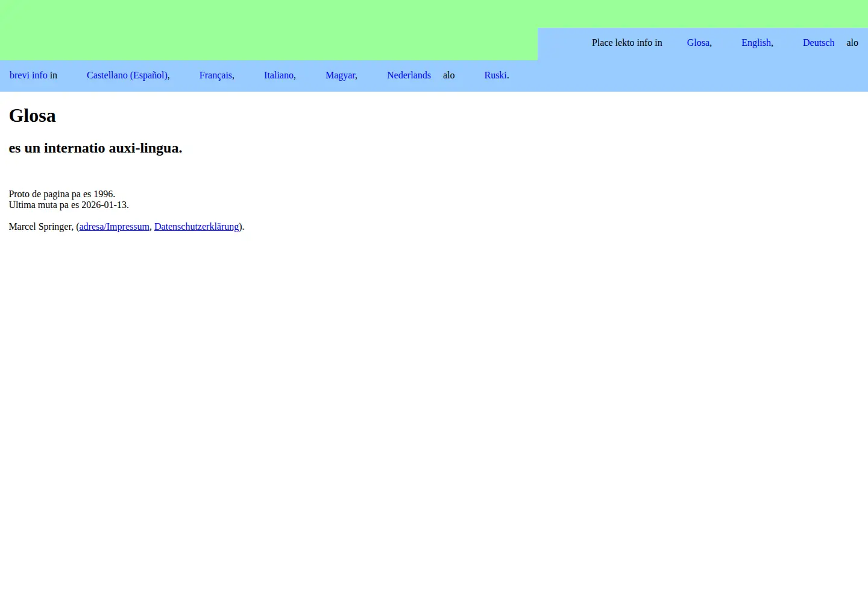Click the 'Marcel Springer' name text

pyautogui.click(x=40, y=227)
